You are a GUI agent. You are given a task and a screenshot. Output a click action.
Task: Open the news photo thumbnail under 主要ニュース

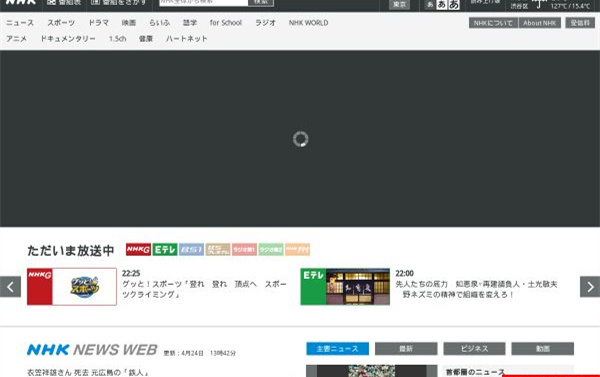coord(372,371)
